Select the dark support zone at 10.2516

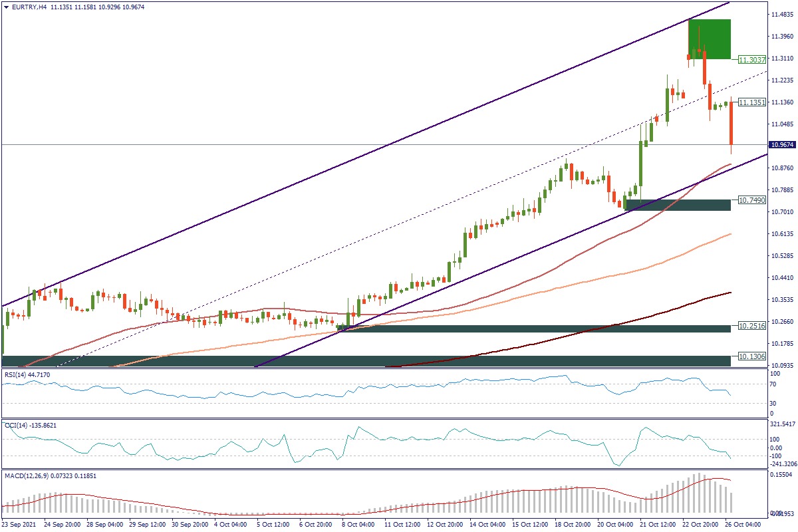(x=532, y=329)
